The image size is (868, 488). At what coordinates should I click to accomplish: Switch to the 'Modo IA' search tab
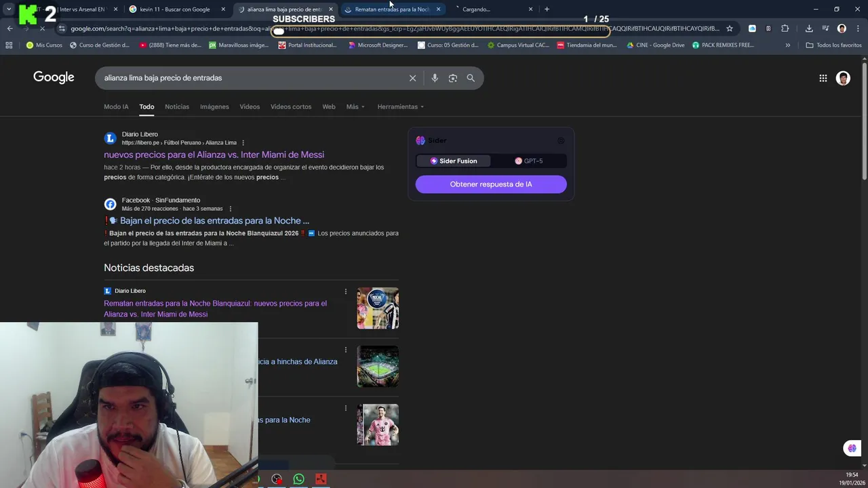coord(116,106)
